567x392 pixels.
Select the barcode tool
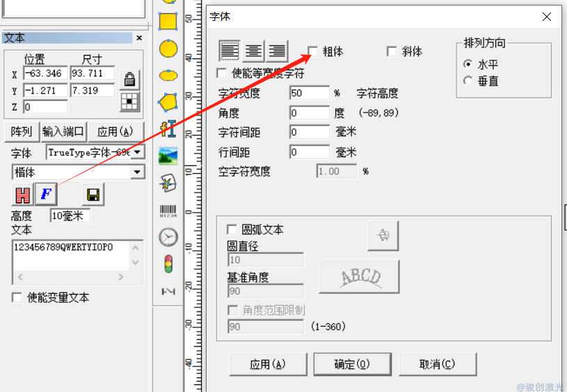(x=168, y=211)
